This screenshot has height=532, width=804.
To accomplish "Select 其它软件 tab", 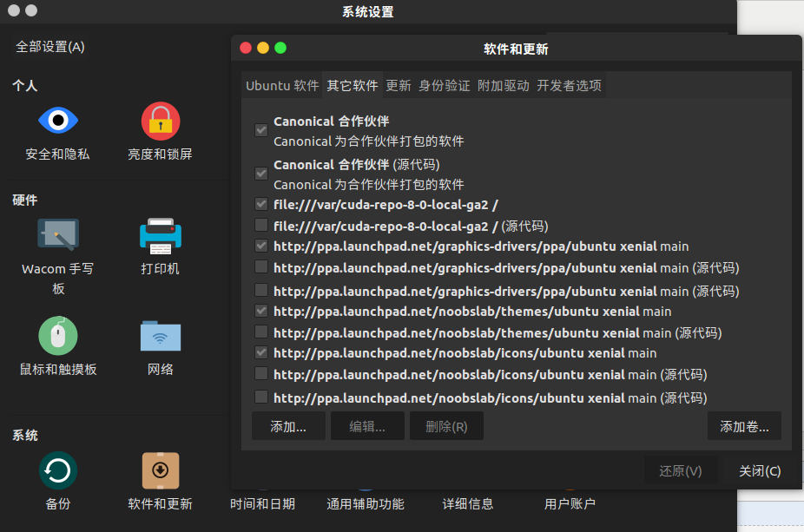I will (x=353, y=86).
